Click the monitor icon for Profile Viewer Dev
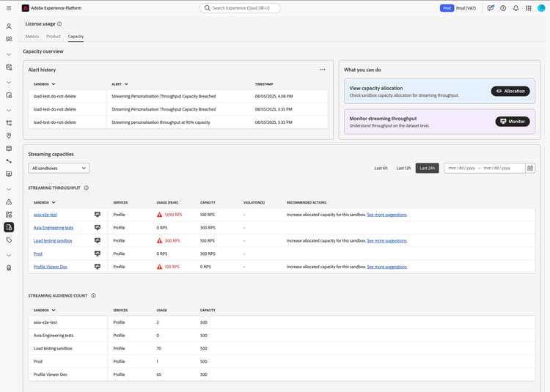The width and height of the screenshot is (550, 392). click(x=98, y=266)
